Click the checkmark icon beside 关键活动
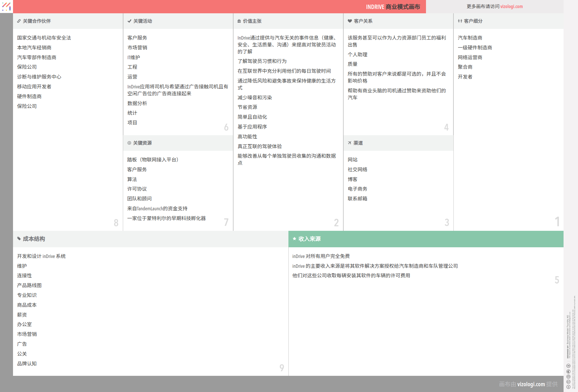The height and width of the screenshot is (392, 578). 129,21
